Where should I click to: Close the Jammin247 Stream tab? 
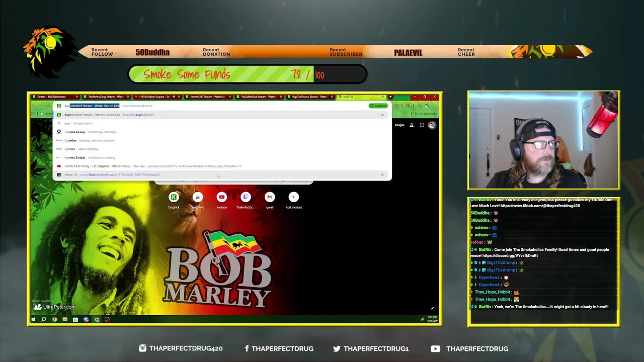pyautogui.click(x=230, y=97)
